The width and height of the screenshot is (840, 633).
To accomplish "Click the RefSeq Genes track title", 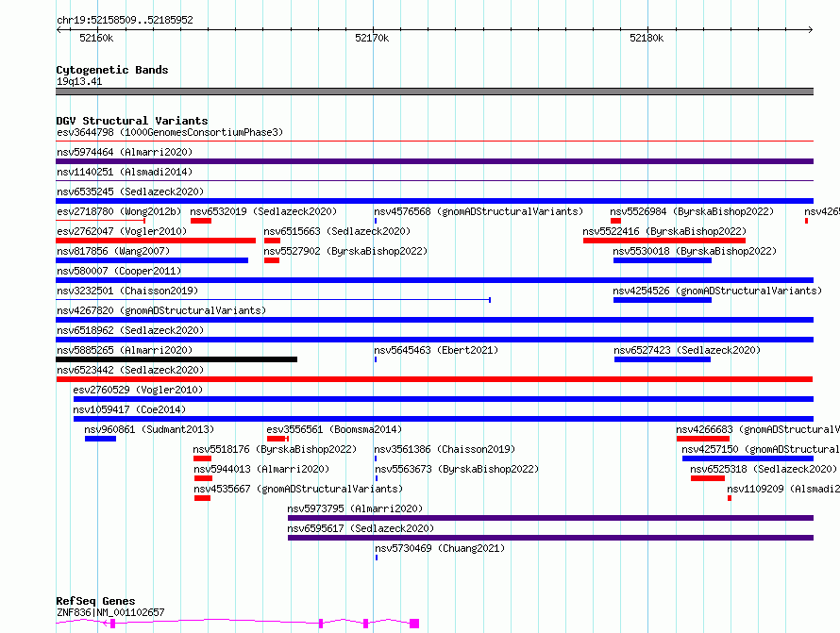I will pyautogui.click(x=95, y=601).
